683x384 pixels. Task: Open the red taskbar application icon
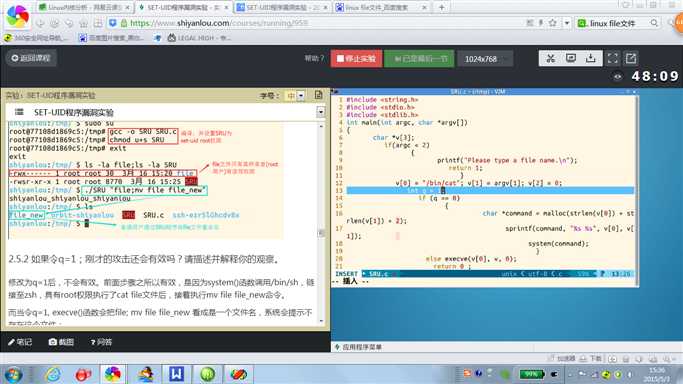click(83, 374)
